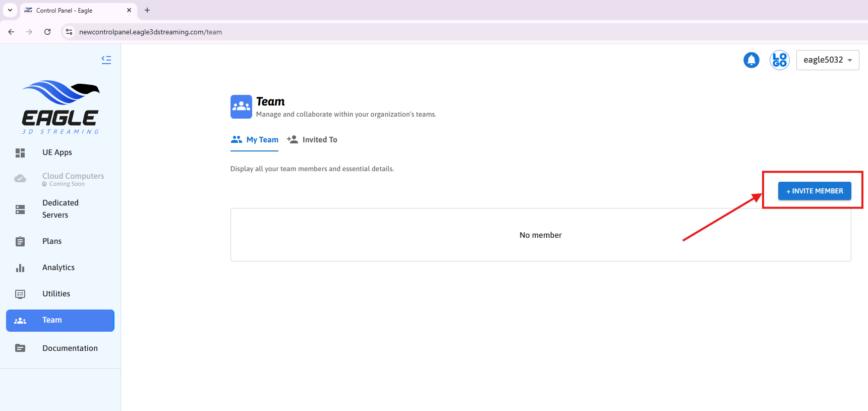Image resolution: width=868 pixels, height=411 pixels.
Task: Click the Invite Member button
Action: [814, 191]
